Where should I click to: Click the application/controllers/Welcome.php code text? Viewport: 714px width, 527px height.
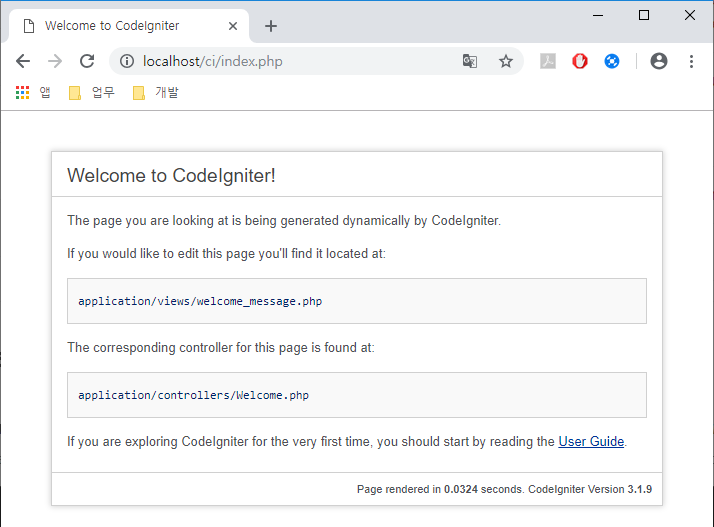(194, 395)
